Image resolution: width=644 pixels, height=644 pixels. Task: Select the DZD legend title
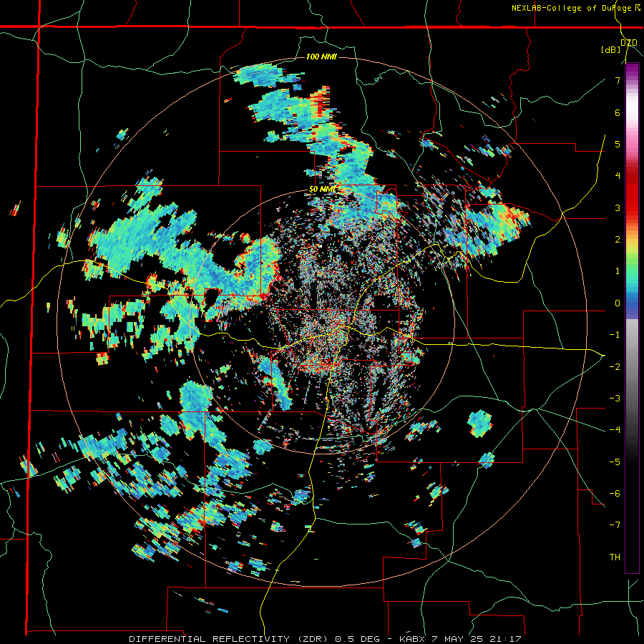(628, 42)
